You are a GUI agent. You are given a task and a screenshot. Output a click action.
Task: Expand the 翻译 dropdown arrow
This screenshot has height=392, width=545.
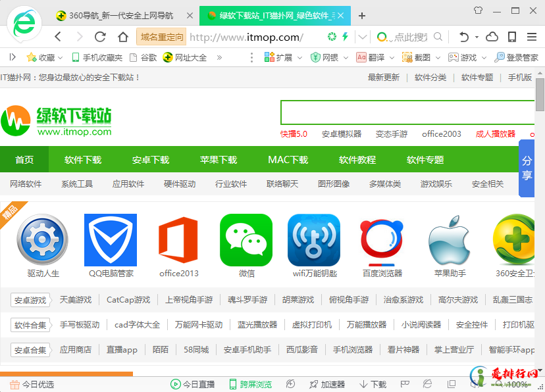[392, 58]
